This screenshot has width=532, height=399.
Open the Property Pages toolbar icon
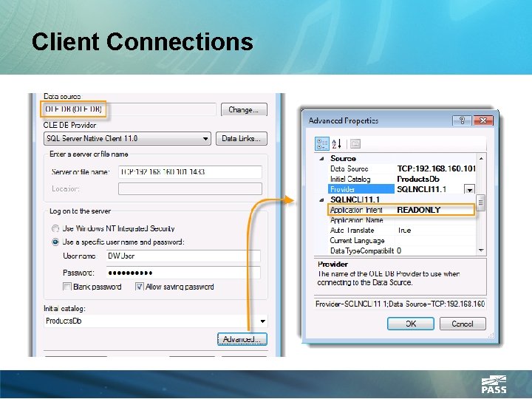[x=355, y=144]
